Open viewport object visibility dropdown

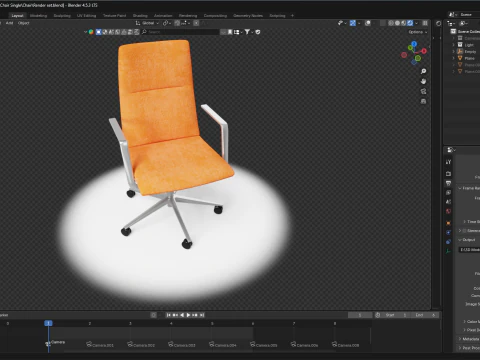point(342,23)
